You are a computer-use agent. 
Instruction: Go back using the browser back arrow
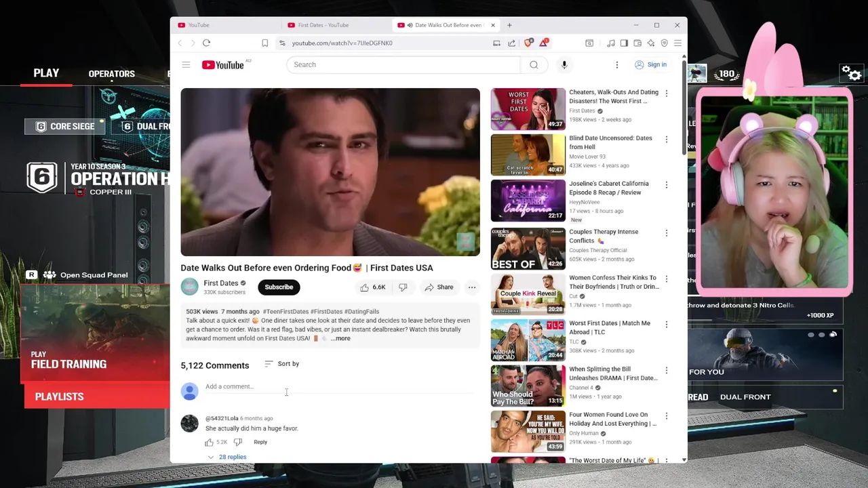pyautogui.click(x=180, y=43)
